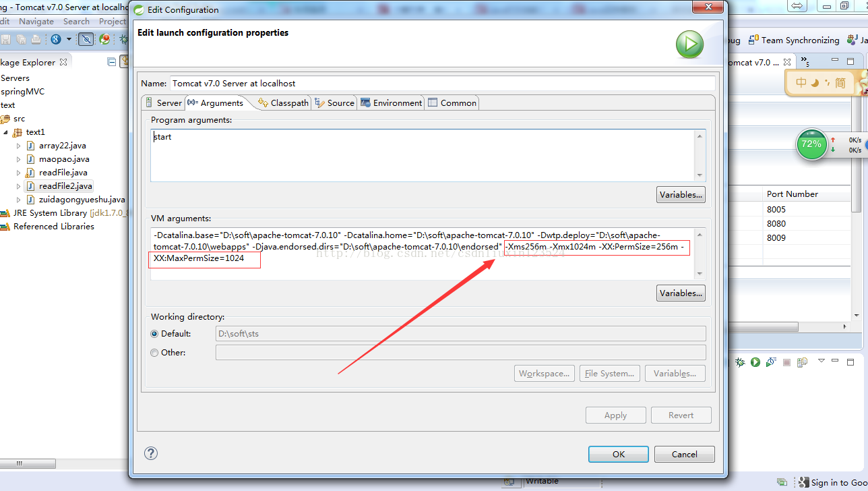Screen dimensions: 868x491
Task: Click port number 8080 cell
Action: (x=776, y=223)
